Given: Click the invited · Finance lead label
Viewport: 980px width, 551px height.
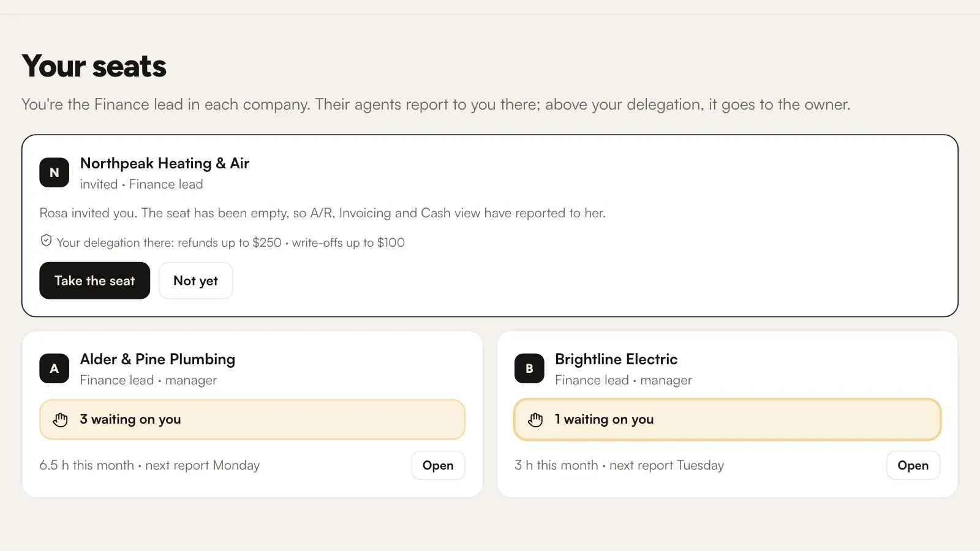Looking at the screenshot, I should tap(141, 184).
